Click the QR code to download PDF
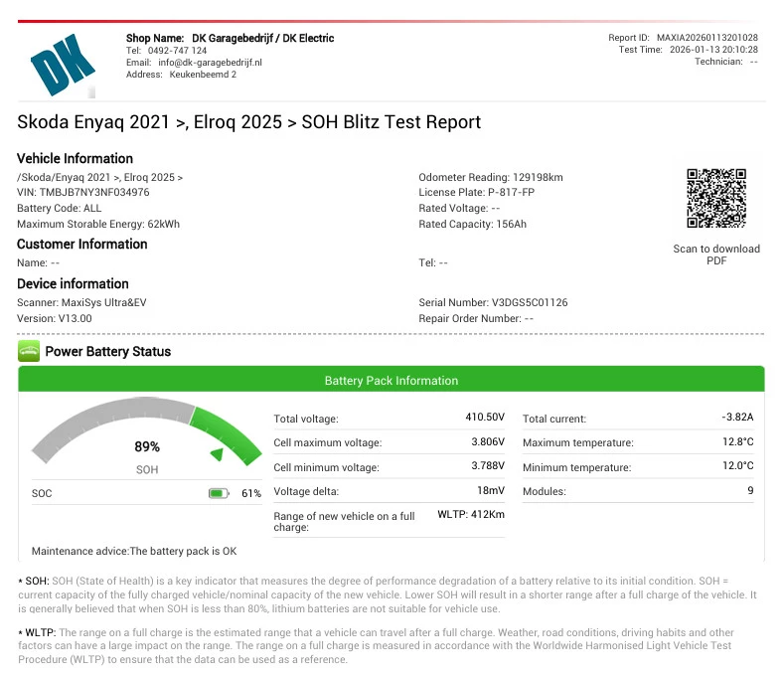This screenshot has height=677, width=784. click(x=715, y=199)
